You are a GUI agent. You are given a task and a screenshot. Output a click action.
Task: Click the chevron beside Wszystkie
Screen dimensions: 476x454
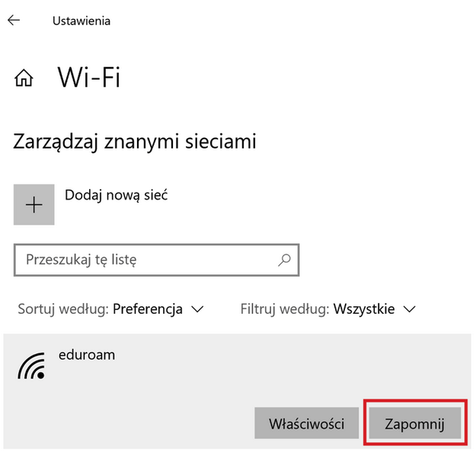coord(410,309)
